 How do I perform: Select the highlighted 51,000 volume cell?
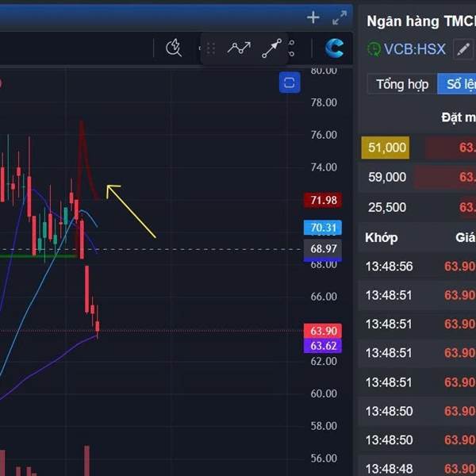386,148
